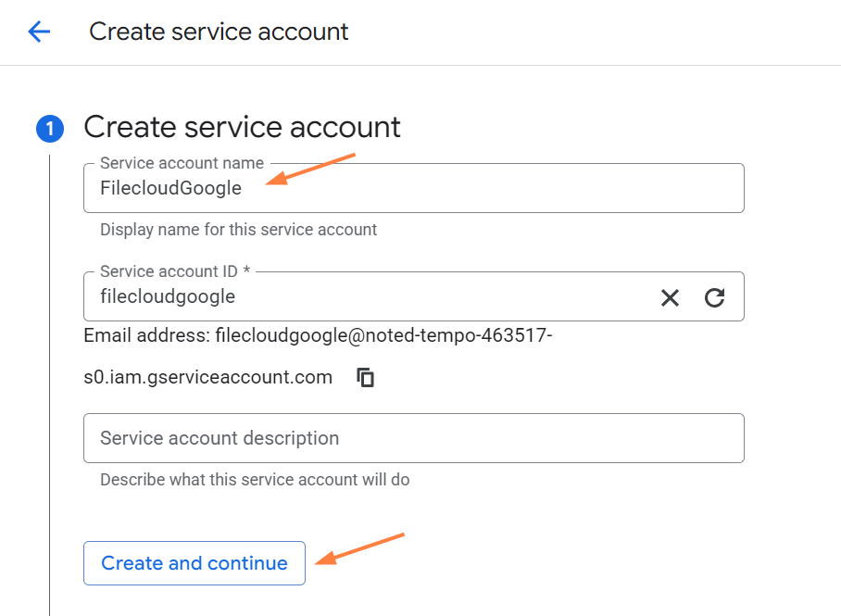The image size is (841, 616).
Task: Clear the Service account ID field
Action: point(670,297)
